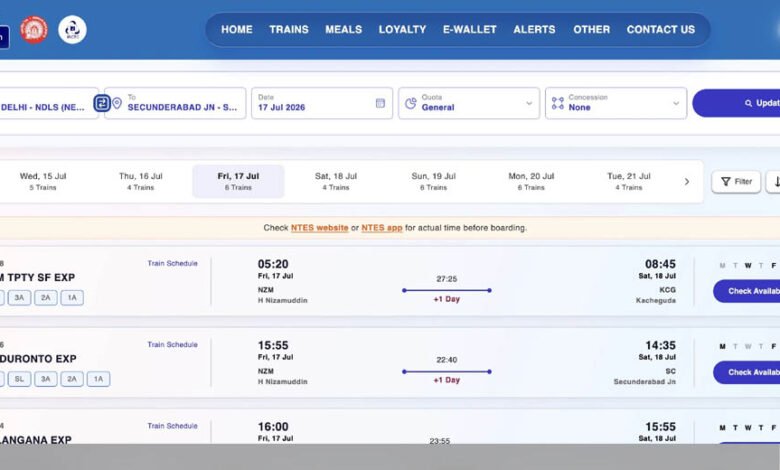Click the 27:25 journey duration

click(447, 279)
